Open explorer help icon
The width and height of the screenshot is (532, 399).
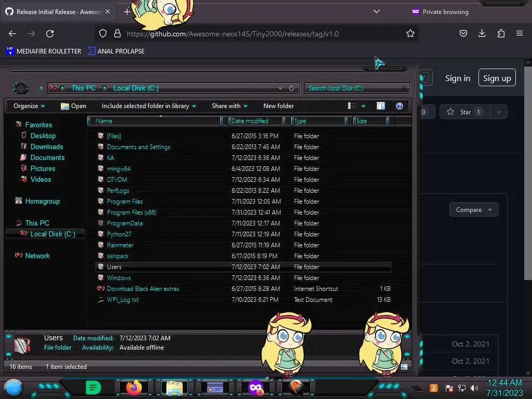[400, 106]
